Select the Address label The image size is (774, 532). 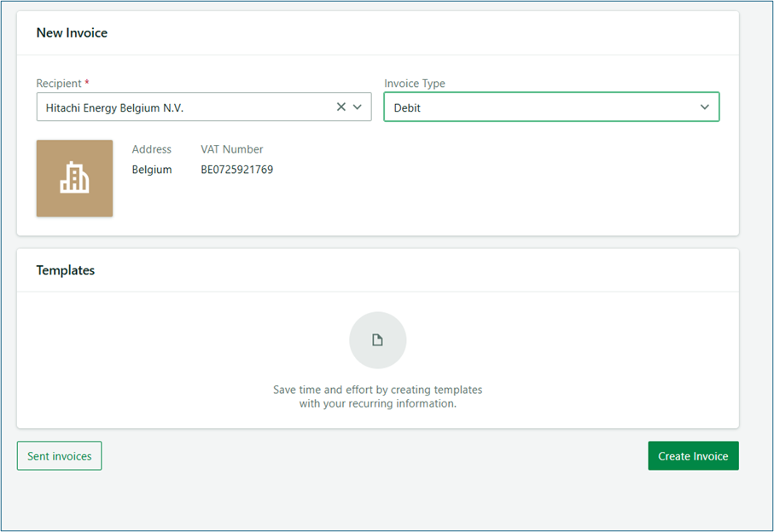(151, 149)
